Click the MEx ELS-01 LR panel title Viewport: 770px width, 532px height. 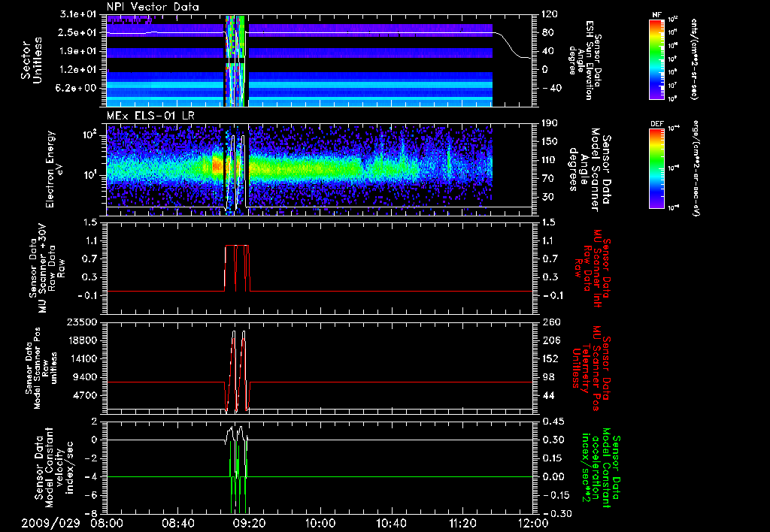click(x=149, y=116)
